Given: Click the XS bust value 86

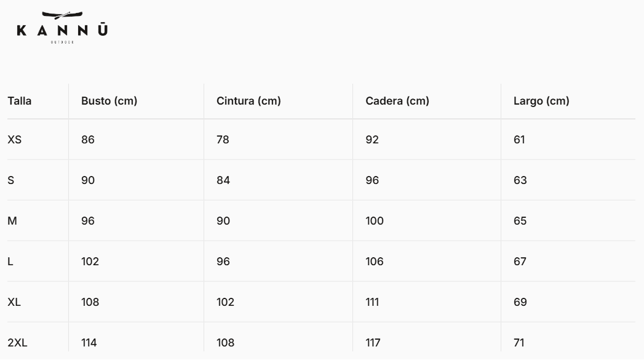Looking at the screenshot, I should point(88,140).
